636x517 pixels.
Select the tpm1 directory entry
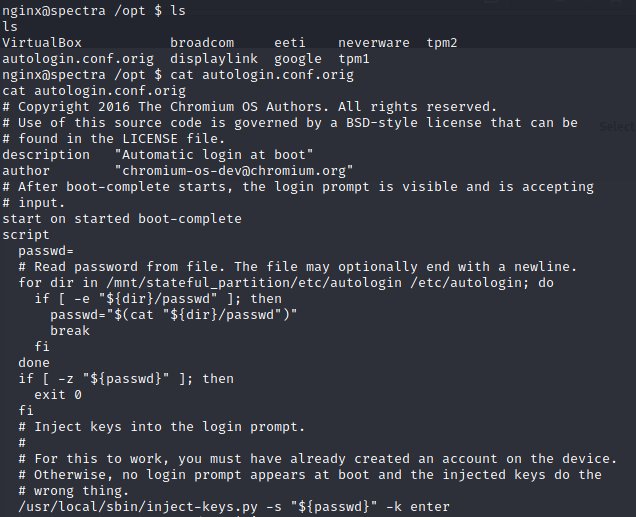point(354,59)
